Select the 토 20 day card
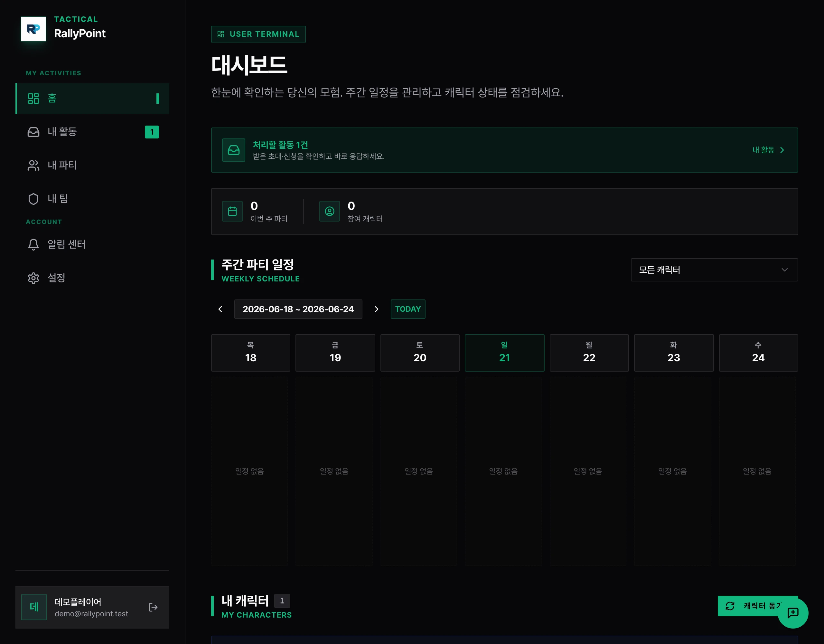Image resolution: width=824 pixels, height=644 pixels. (x=420, y=353)
